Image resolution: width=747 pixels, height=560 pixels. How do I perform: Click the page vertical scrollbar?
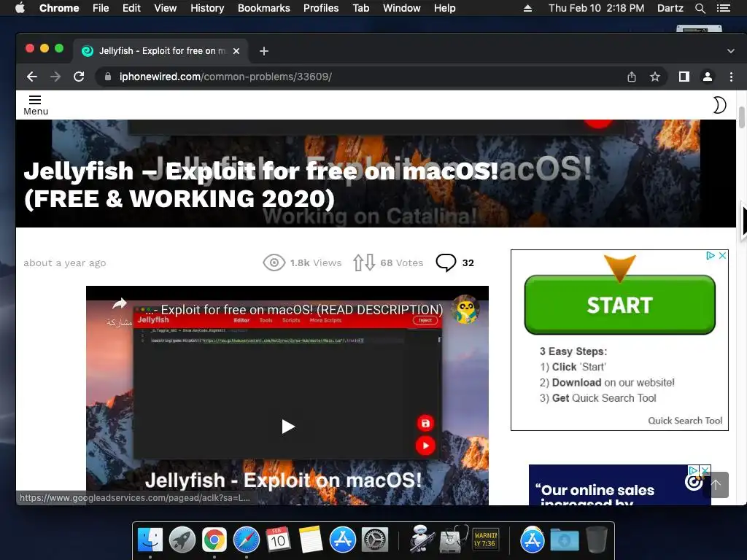tap(741, 117)
